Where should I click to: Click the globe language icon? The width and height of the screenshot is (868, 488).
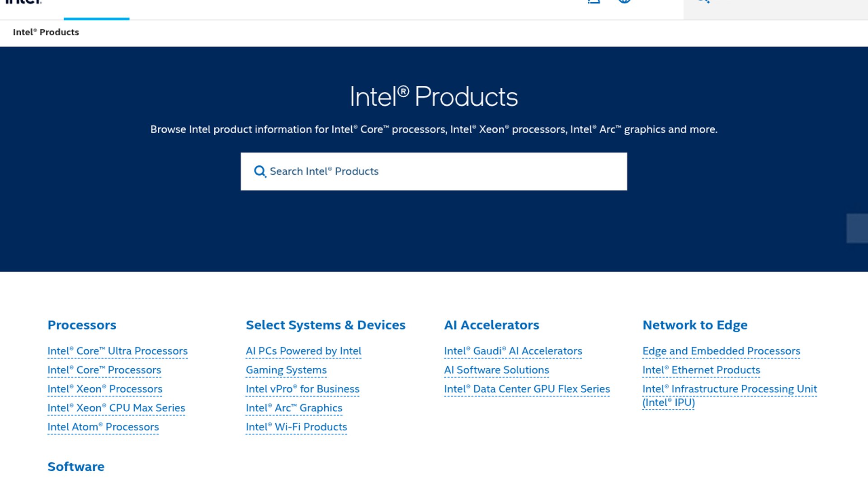624,1
